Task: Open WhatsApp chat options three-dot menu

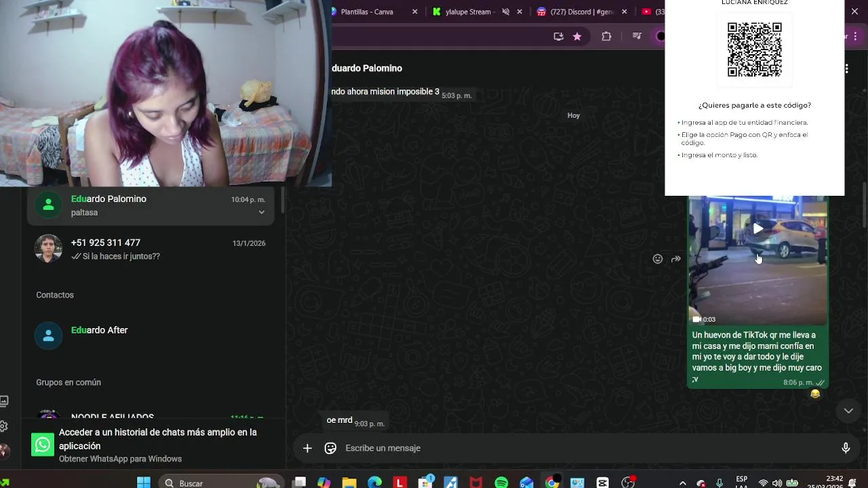Action: point(846,68)
